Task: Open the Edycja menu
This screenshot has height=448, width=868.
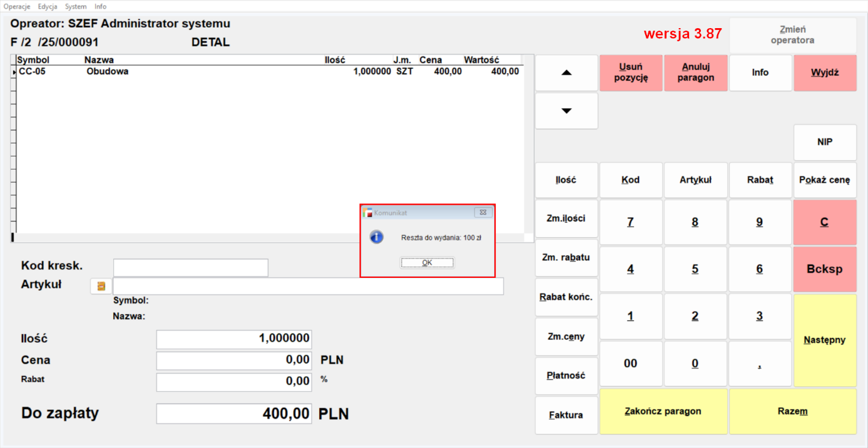Action: tap(48, 6)
